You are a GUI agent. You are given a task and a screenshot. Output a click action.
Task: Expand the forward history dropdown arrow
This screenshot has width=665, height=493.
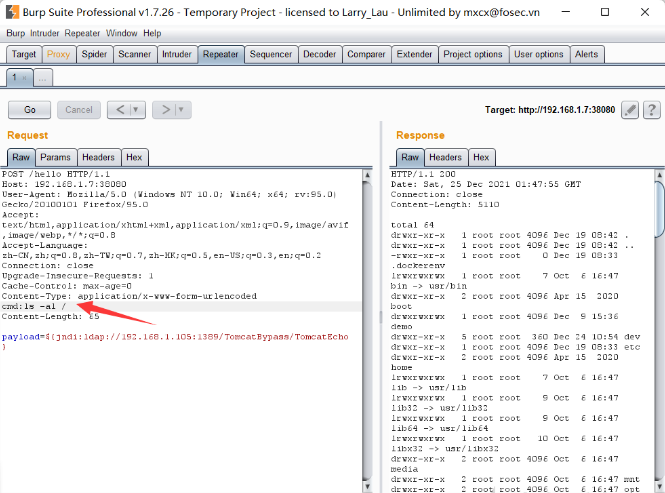click(x=182, y=110)
